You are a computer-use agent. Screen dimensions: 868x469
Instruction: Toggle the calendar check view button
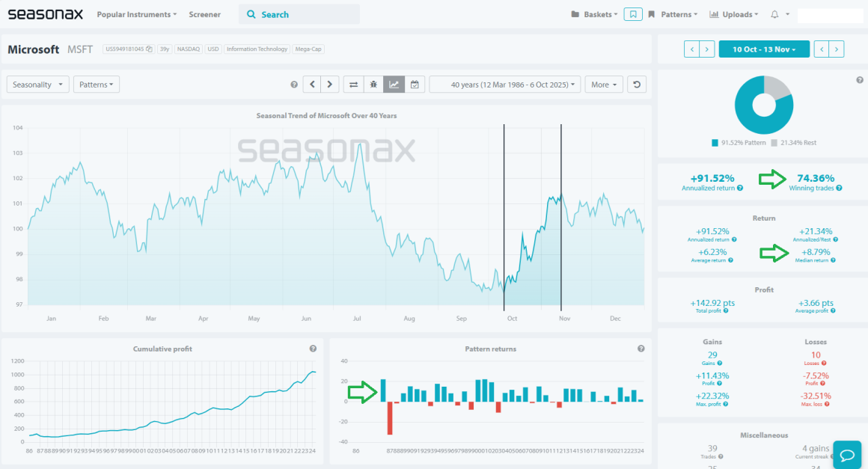click(x=415, y=85)
